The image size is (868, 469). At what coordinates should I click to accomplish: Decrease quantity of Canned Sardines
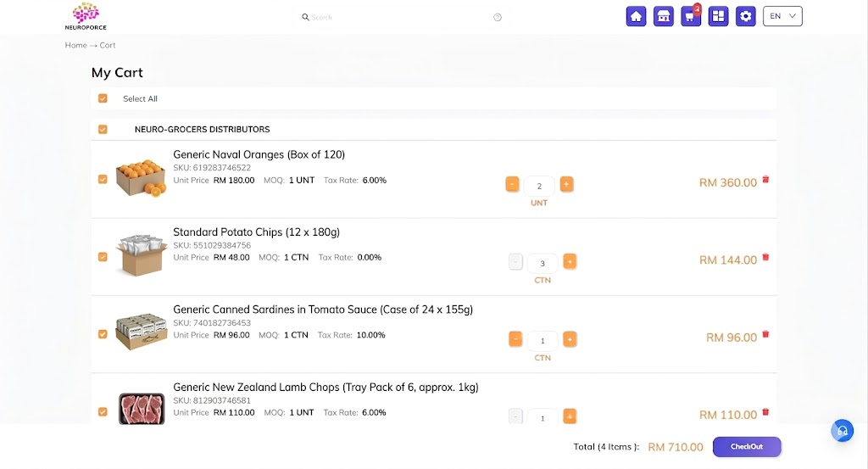(x=515, y=339)
